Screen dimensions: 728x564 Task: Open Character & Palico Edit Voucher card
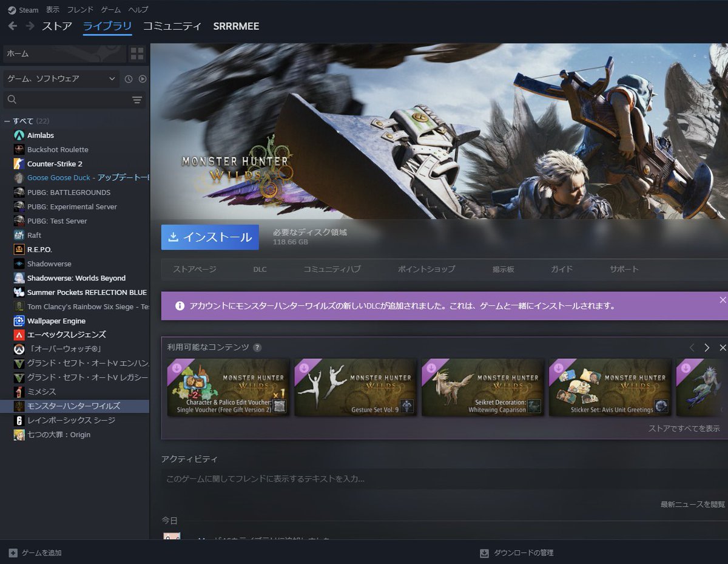[227, 387]
